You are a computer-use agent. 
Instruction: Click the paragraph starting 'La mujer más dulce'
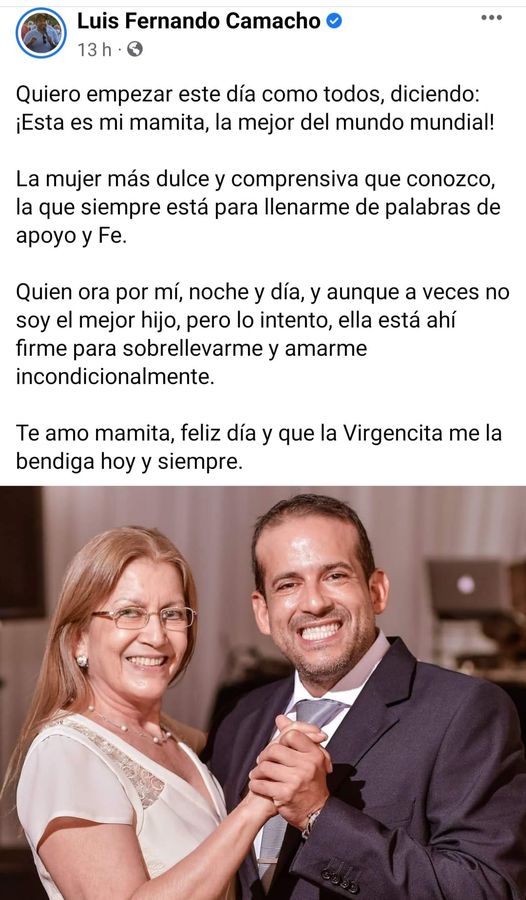click(x=258, y=208)
